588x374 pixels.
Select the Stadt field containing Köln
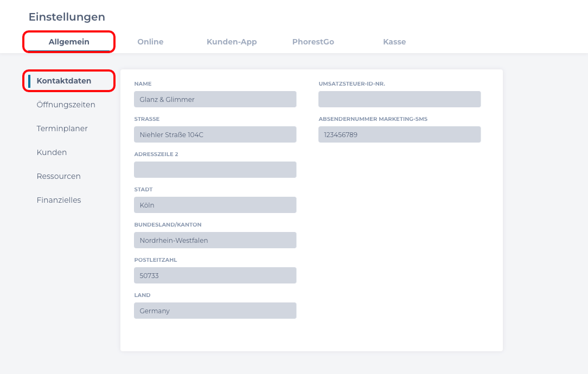pos(215,205)
